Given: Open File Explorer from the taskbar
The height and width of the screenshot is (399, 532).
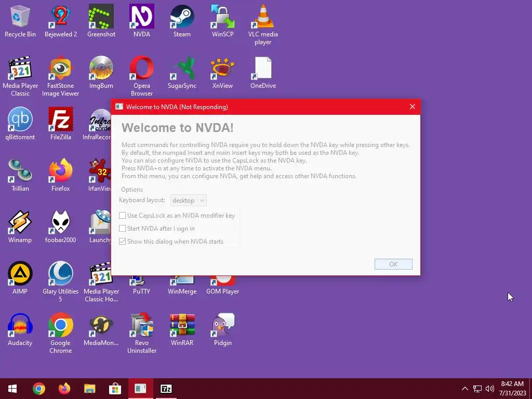Looking at the screenshot, I should (89, 389).
